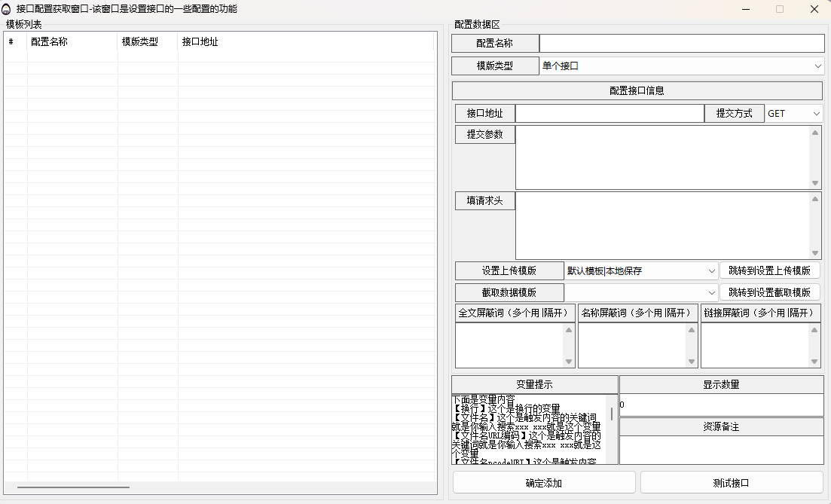Viewport: 831px width, 504px height.
Task: Click the 全文屏蔽词 text box
Action: 509,345
